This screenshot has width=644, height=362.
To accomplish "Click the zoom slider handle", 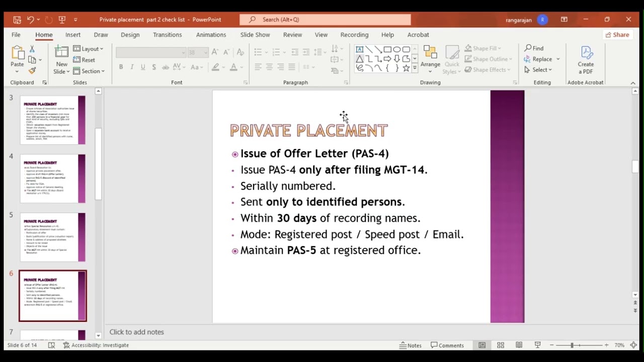I will click(572, 345).
